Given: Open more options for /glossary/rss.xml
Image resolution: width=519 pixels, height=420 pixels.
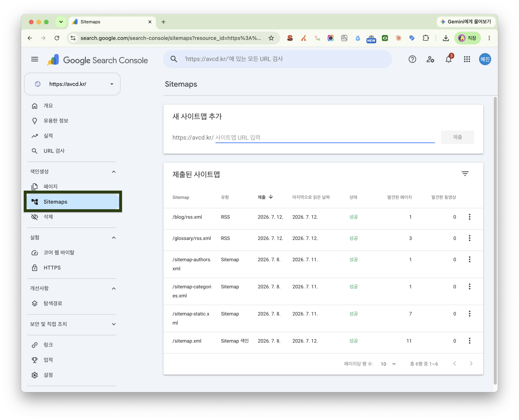Looking at the screenshot, I should (469, 238).
